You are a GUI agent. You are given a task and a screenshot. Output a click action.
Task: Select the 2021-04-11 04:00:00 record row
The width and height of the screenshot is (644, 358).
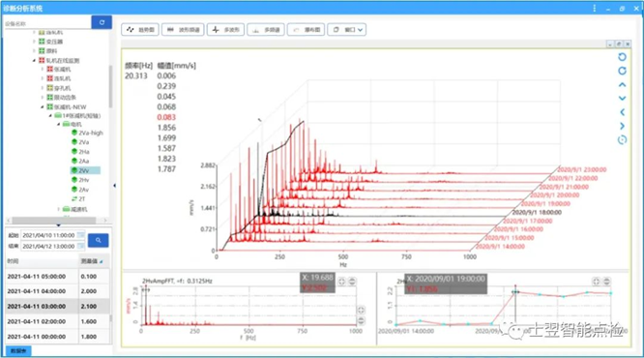point(57,291)
